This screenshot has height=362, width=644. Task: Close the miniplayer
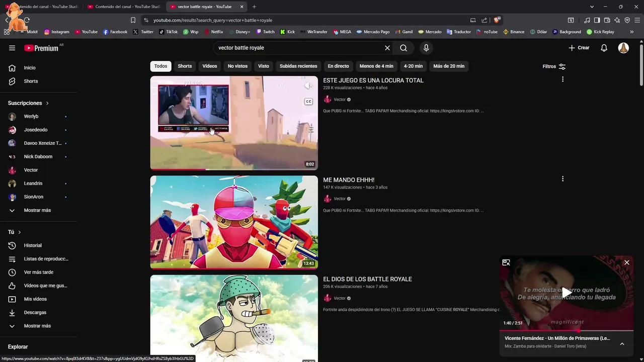point(626,262)
